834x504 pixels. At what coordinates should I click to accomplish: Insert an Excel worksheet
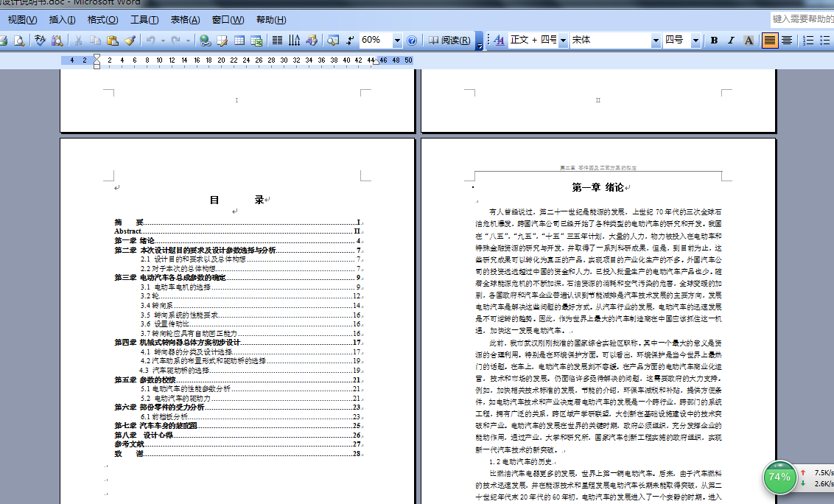(256, 41)
